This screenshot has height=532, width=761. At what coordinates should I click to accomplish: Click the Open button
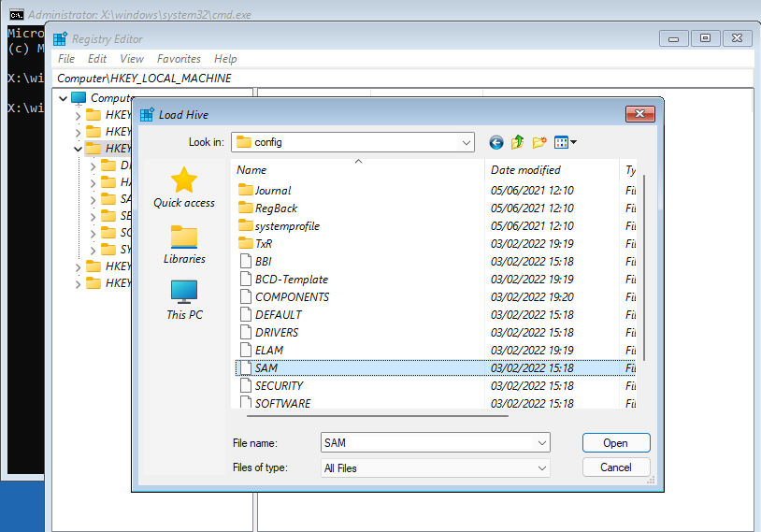(616, 442)
